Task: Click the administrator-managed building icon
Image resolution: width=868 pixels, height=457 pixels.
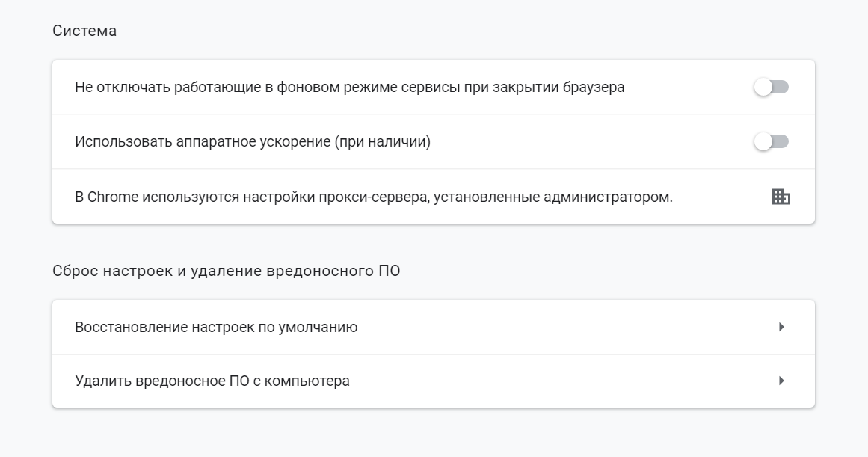Action: tap(781, 197)
